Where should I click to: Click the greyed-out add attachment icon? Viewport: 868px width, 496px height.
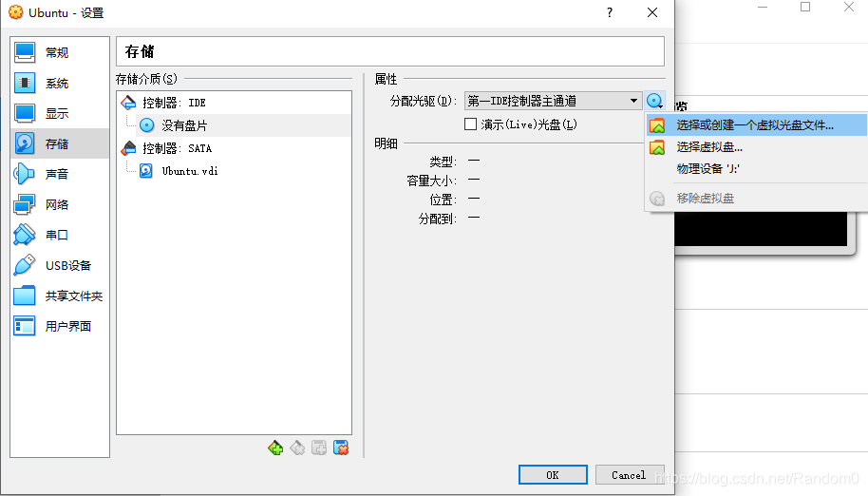pyautogui.click(x=319, y=448)
